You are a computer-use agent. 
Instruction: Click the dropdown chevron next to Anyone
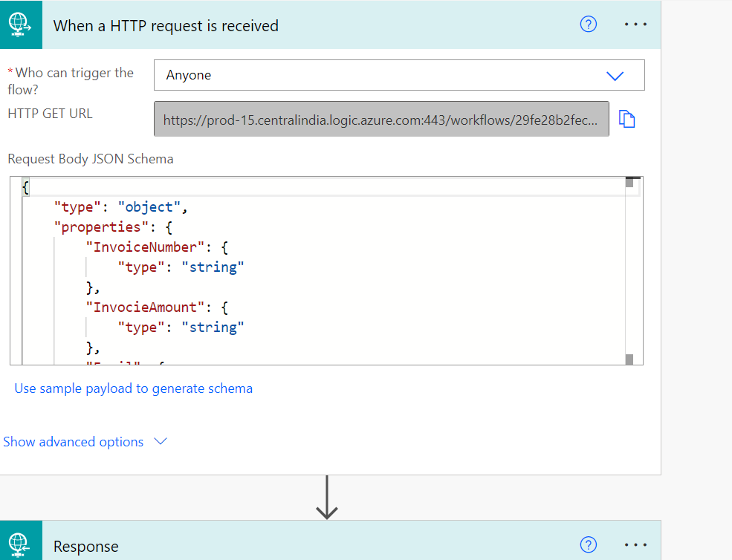615,76
